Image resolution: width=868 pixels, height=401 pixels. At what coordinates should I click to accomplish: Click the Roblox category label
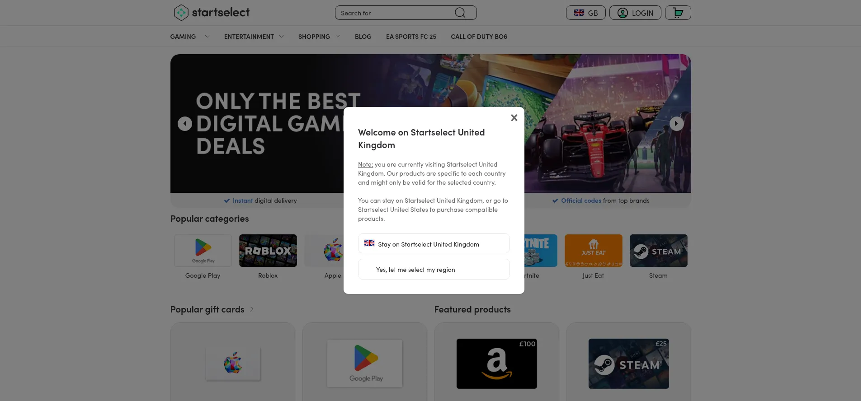coord(268,275)
